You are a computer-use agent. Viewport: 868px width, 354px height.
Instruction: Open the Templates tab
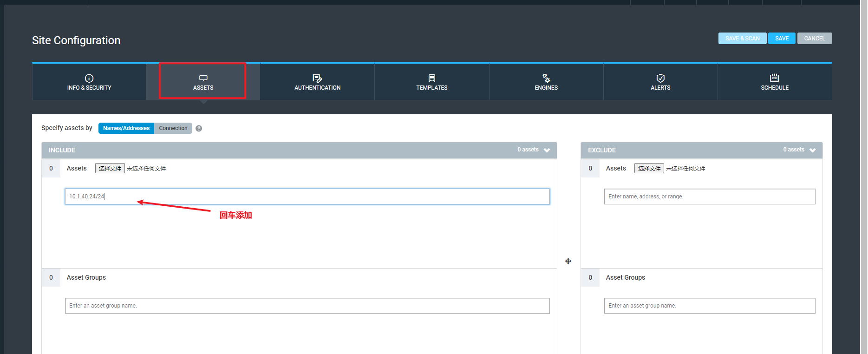[432, 82]
